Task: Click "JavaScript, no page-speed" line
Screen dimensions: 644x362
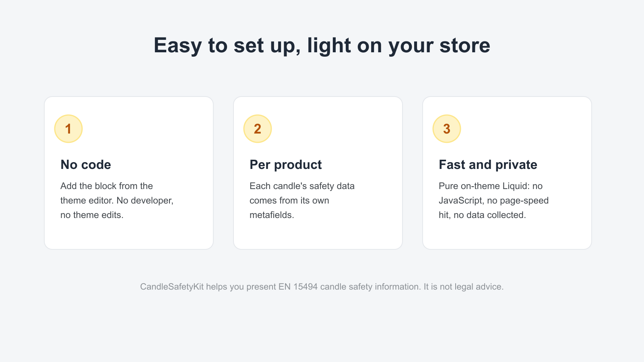Action: (493, 200)
